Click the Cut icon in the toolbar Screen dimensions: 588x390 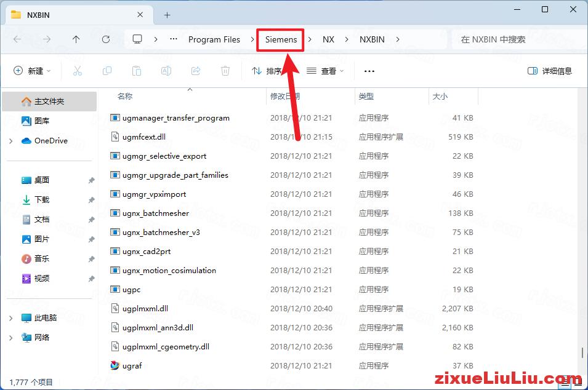pyautogui.click(x=78, y=71)
